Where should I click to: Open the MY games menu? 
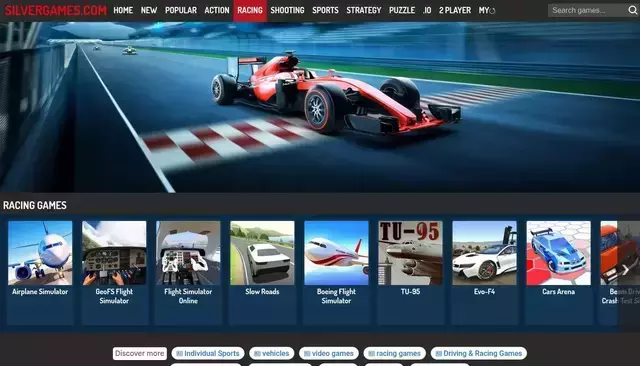[486, 10]
